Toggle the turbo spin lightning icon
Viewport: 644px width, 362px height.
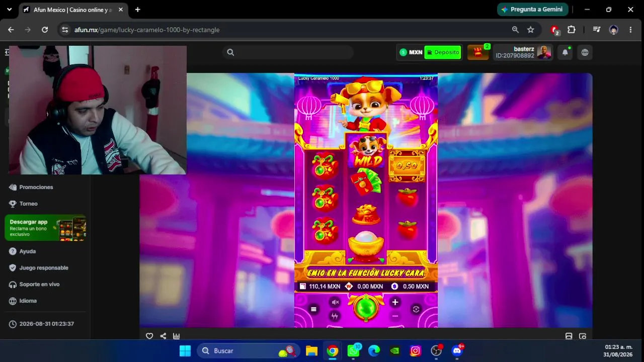(335, 316)
